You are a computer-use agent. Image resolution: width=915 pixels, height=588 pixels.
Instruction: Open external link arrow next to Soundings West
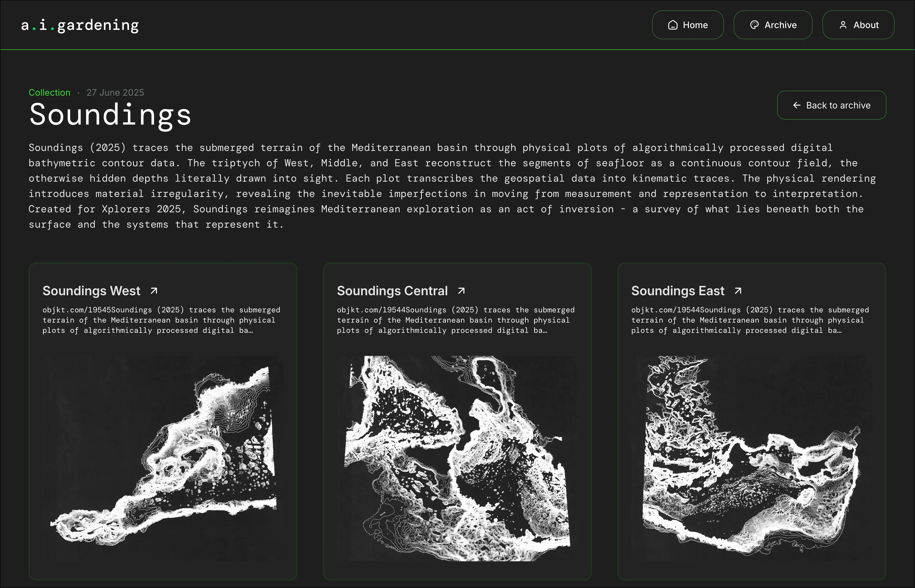pos(154,291)
